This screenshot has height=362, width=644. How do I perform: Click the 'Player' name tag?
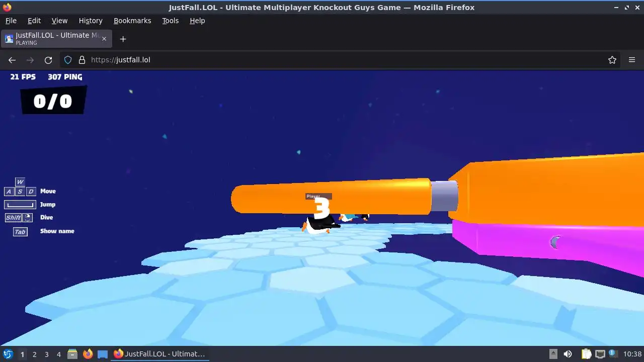318,196
